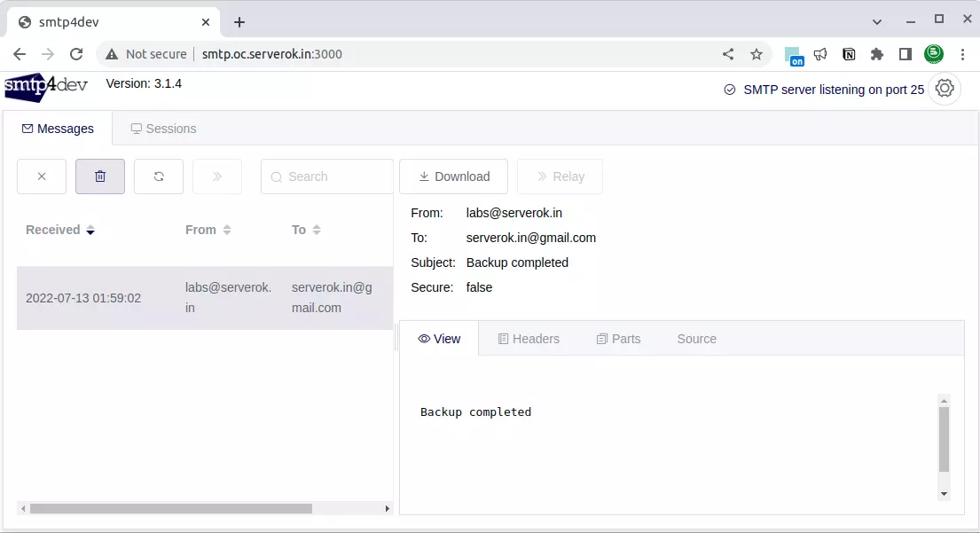Download the selected message
Viewport: 980px width, 533px height.
pyautogui.click(x=453, y=176)
